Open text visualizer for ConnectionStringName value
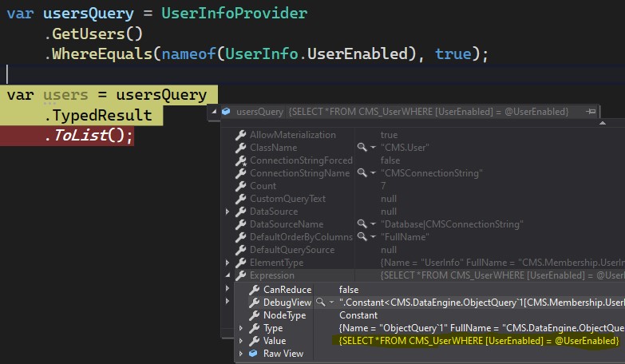 362,172
